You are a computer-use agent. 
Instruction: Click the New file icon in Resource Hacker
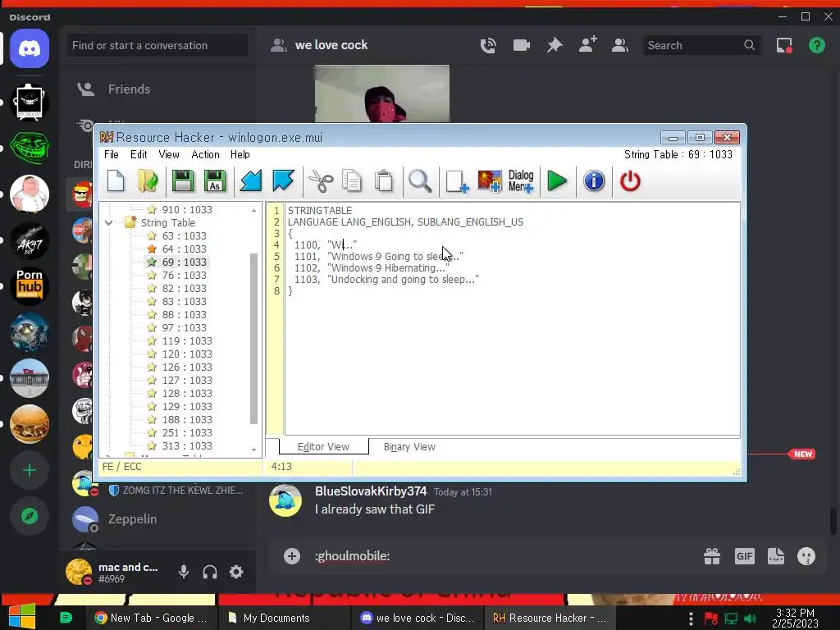coord(116,181)
